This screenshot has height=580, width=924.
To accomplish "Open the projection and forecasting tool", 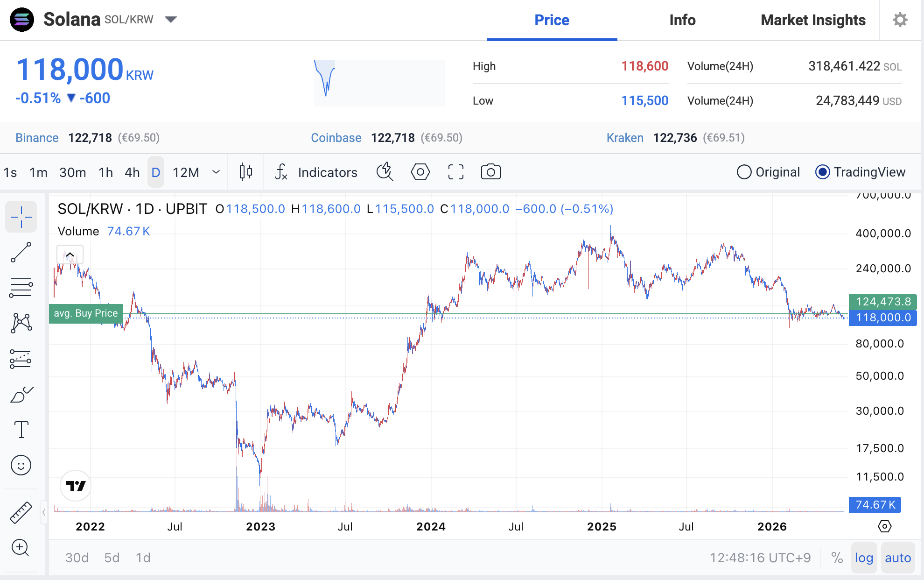I will click(x=21, y=359).
